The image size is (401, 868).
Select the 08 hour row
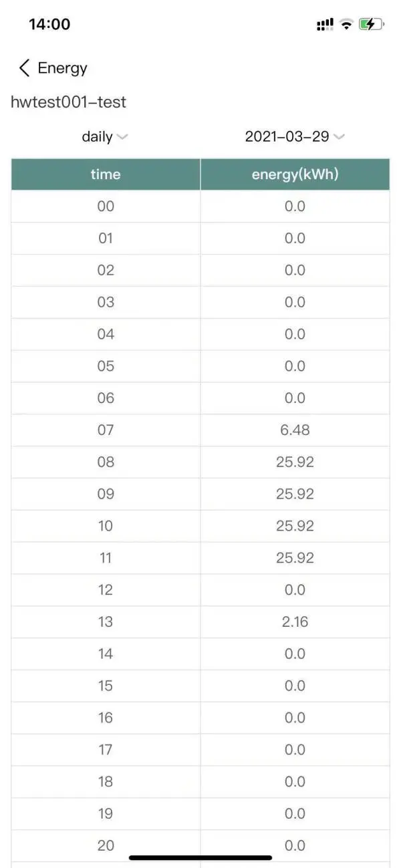pyautogui.click(x=106, y=462)
